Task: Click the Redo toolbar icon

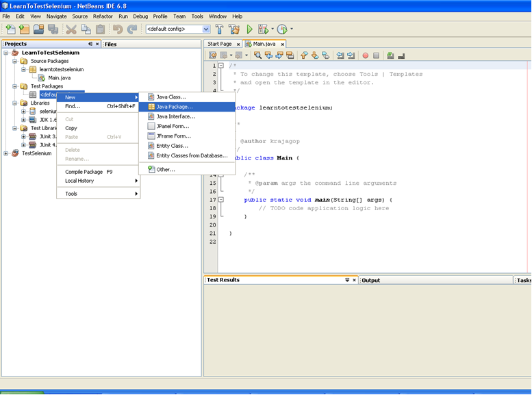Action: pyautogui.click(x=132, y=29)
